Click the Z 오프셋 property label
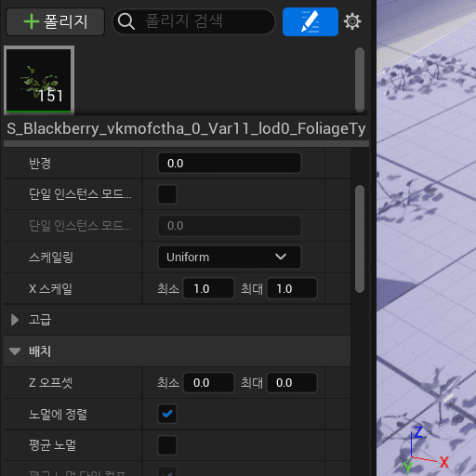476x476 pixels. click(50, 382)
